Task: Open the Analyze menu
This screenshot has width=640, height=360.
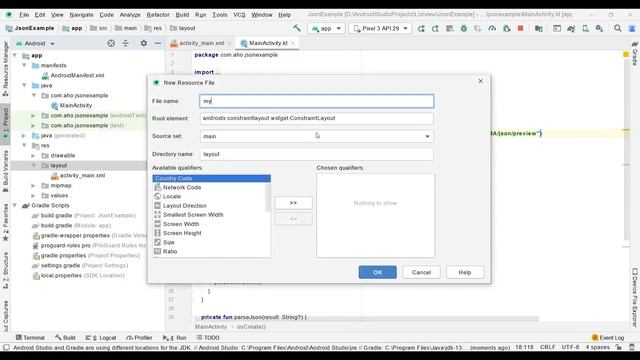Action: tap(130, 15)
